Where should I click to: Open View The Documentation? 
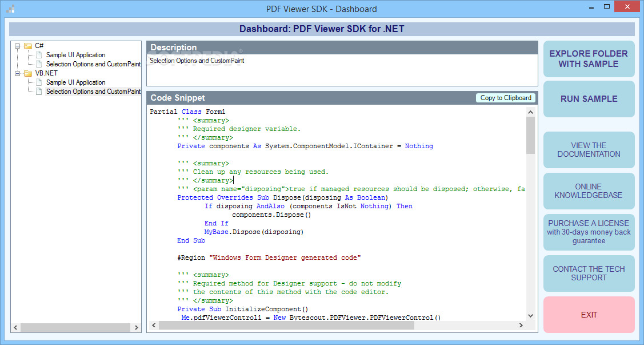589,150
